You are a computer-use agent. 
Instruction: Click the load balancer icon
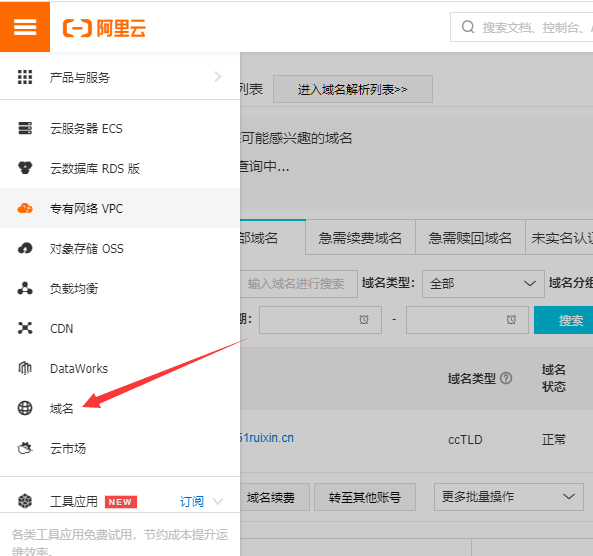[x=25, y=288]
